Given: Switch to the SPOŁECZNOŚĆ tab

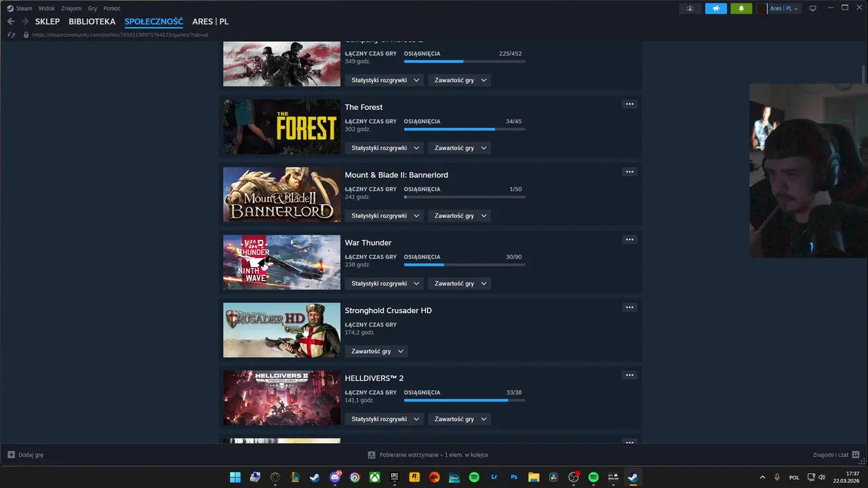Looking at the screenshot, I should [x=154, y=22].
